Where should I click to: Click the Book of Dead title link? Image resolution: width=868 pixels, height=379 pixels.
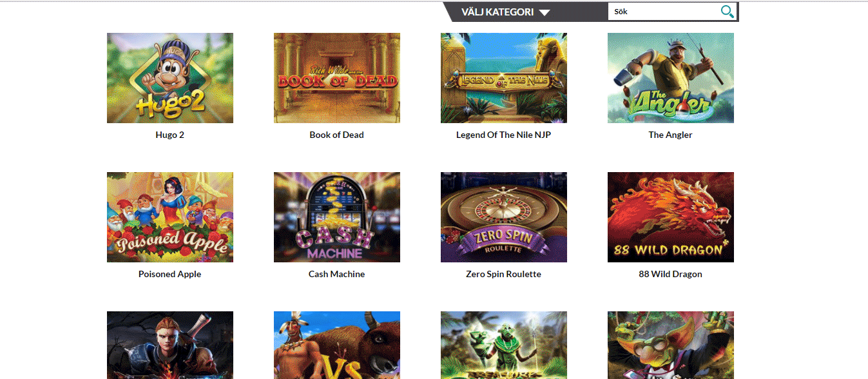coord(336,135)
